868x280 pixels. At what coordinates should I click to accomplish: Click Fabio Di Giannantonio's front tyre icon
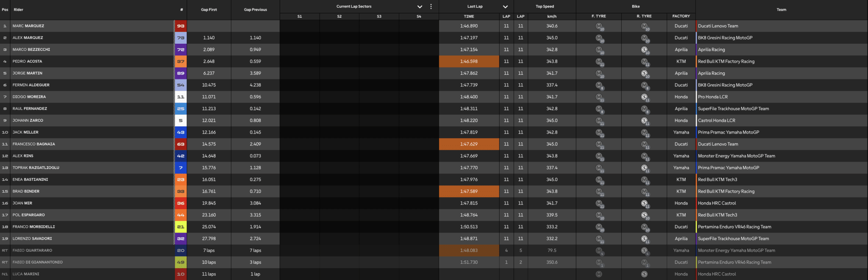point(599,262)
